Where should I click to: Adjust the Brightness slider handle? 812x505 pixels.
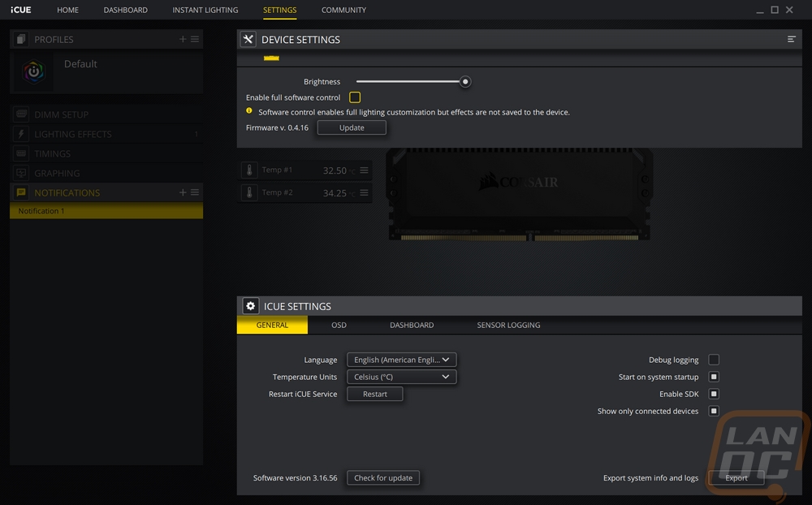465,82
